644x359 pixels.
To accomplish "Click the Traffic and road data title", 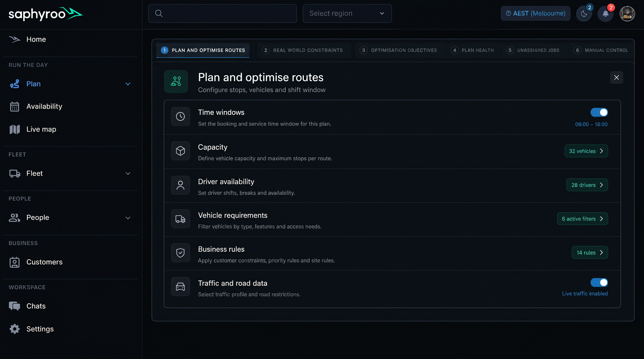I will (232, 283).
